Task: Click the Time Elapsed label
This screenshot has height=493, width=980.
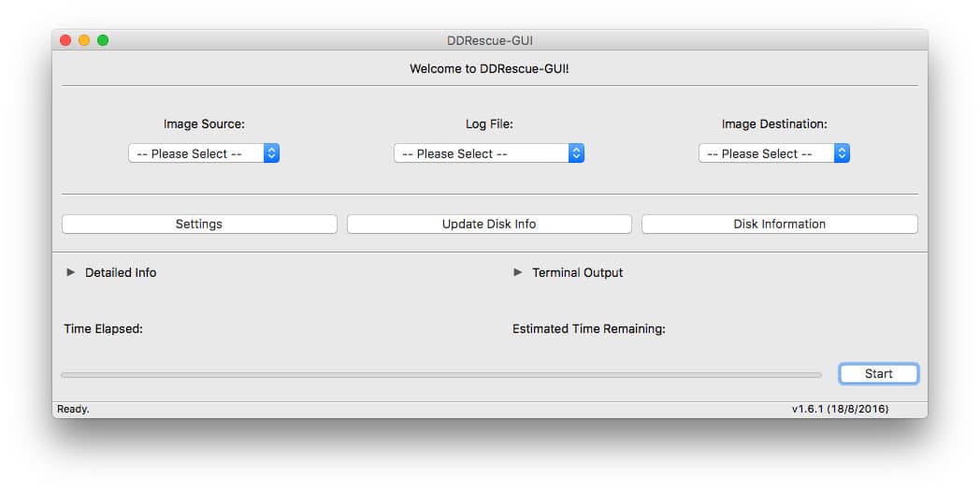Action: pos(103,328)
